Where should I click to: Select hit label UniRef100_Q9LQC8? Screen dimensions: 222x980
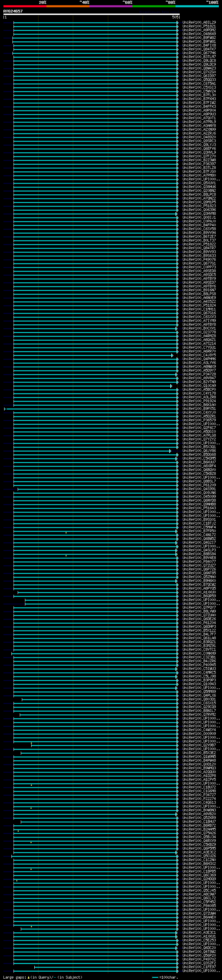(199, 60)
